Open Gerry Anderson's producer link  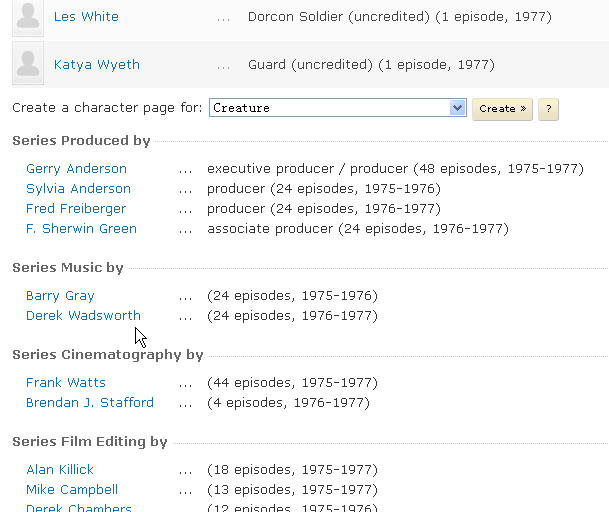point(77,169)
